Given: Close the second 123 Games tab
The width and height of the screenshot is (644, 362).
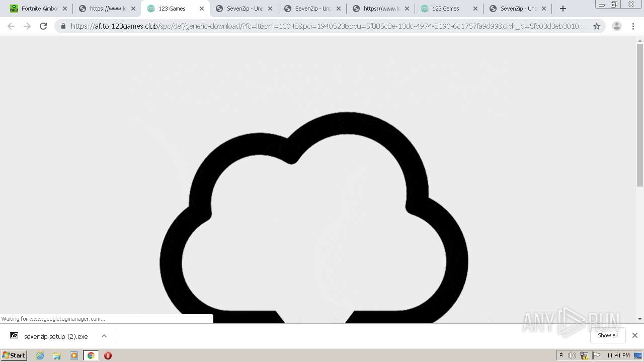Looking at the screenshot, I should [x=475, y=9].
